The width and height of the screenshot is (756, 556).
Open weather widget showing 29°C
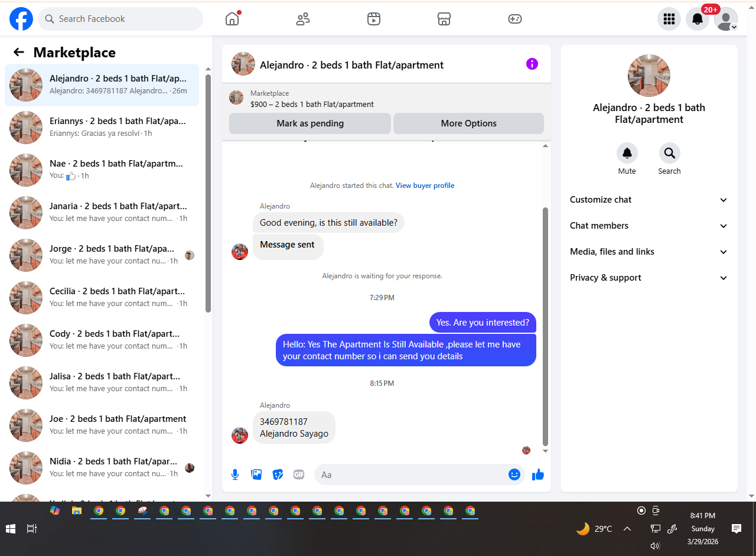(x=595, y=529)
